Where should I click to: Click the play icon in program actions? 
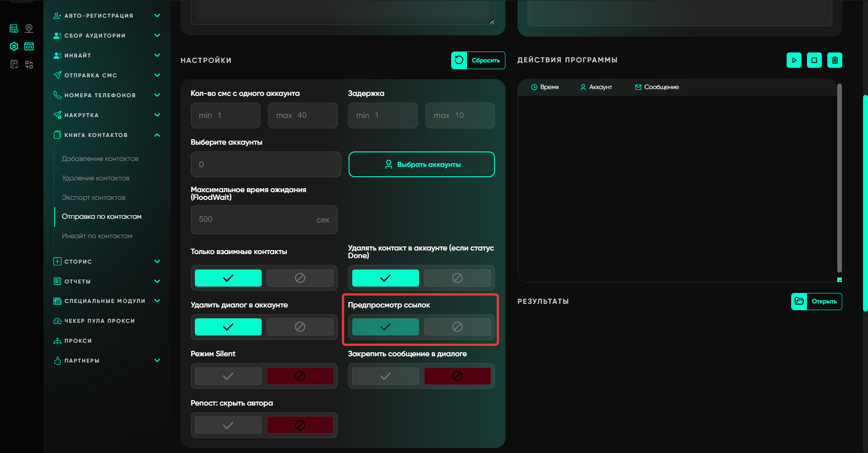(x=794, y=60)
